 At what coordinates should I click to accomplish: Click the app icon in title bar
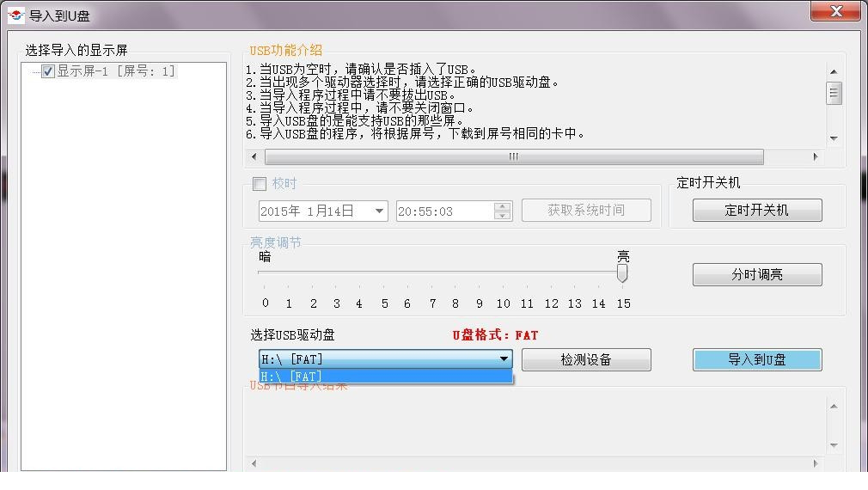[16, 15]
